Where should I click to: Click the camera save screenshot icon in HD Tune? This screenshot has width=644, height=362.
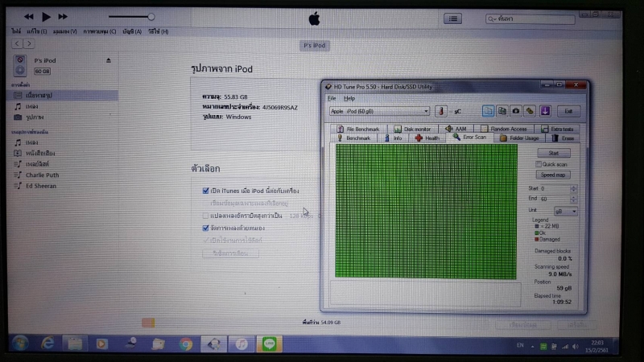[x=516, y=111]
